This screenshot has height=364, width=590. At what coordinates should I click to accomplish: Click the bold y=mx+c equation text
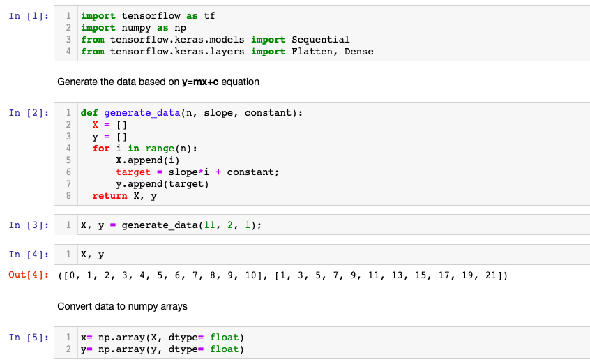pos(199,82)
